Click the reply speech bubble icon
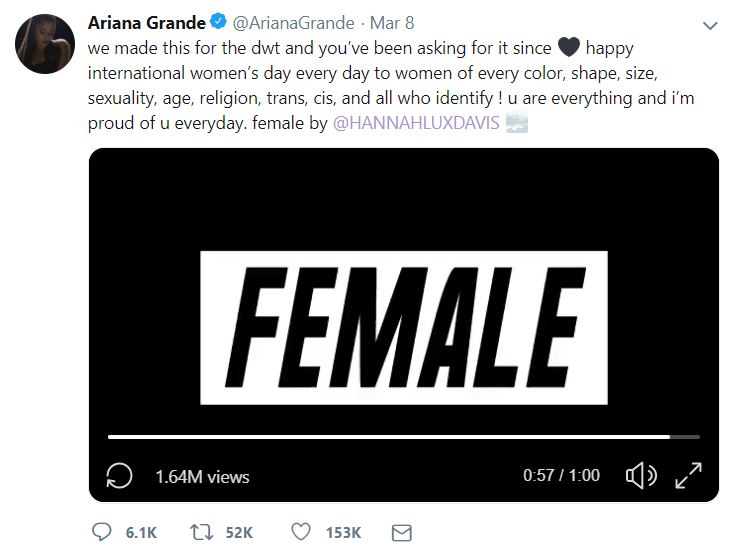 coord(101,532)
